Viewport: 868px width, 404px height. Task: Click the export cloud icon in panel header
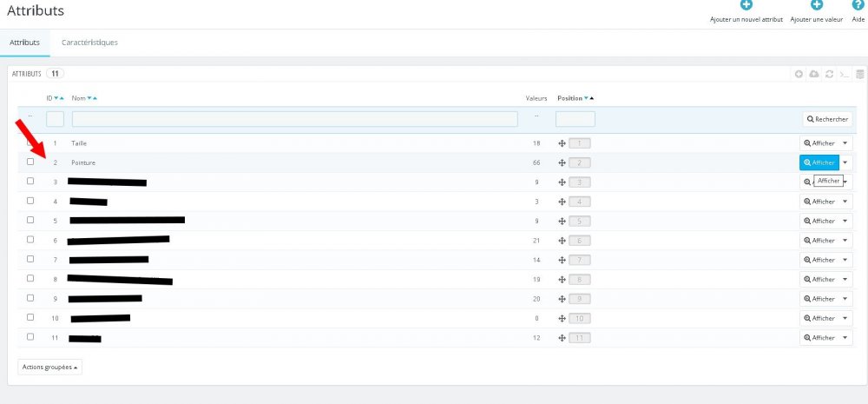814,74
